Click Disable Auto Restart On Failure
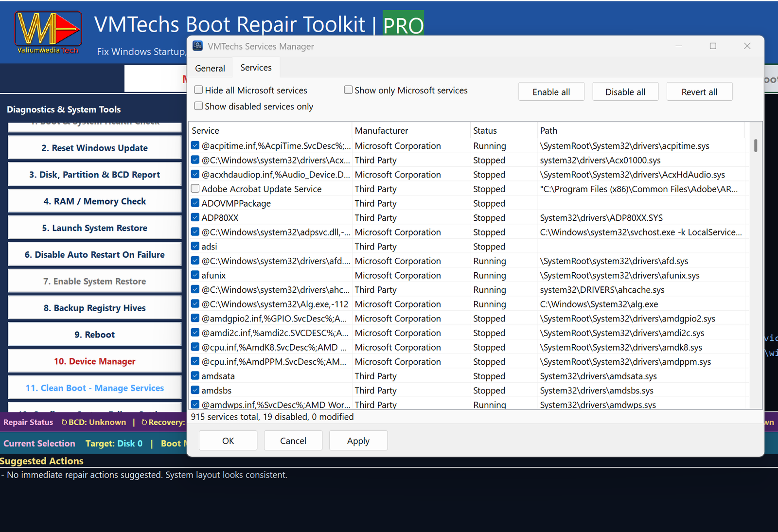Viewport: 778px width, 532px height. 95,254
